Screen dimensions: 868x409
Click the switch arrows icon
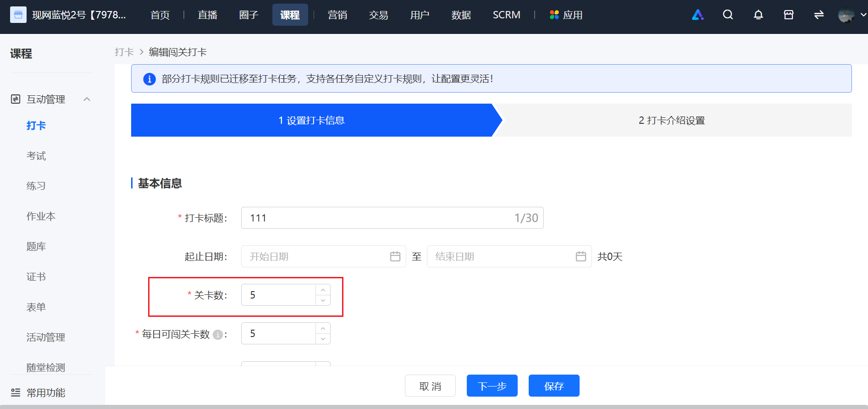[819, 15]
